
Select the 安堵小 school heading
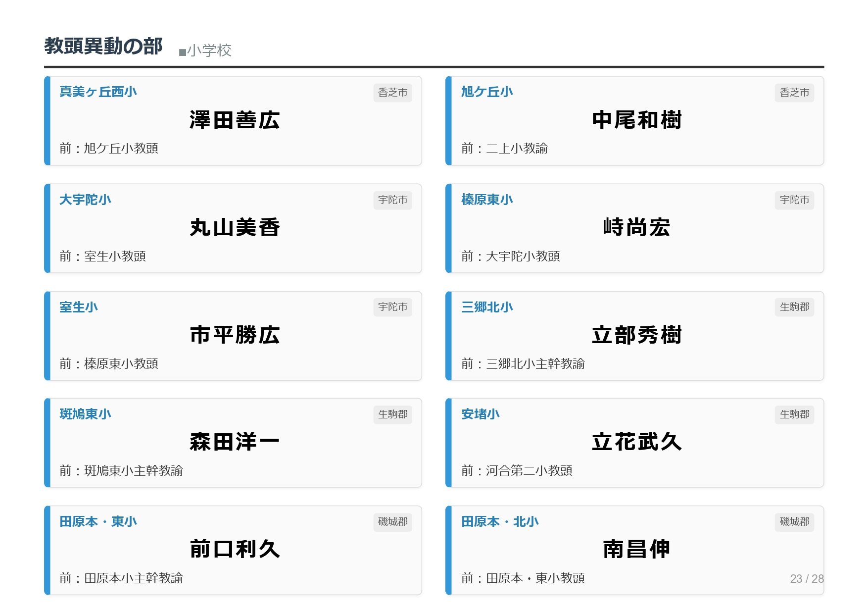(480, 414)
